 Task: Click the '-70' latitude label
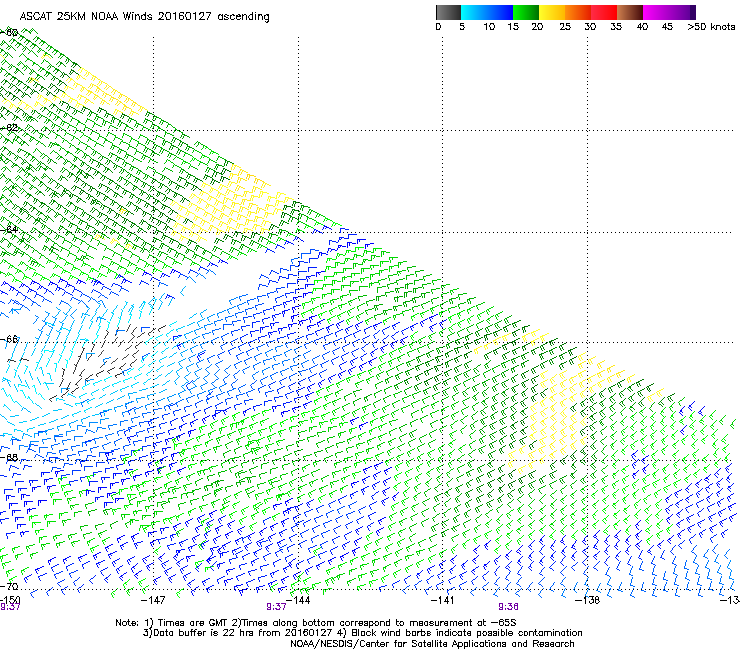coord(9,587)
